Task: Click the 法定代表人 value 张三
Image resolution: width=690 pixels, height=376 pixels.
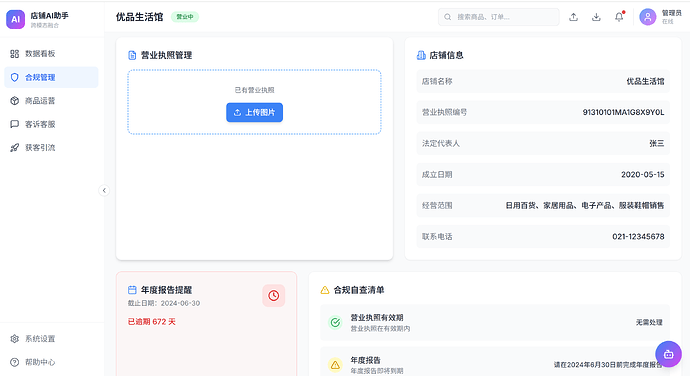Action: click(657, 143)
